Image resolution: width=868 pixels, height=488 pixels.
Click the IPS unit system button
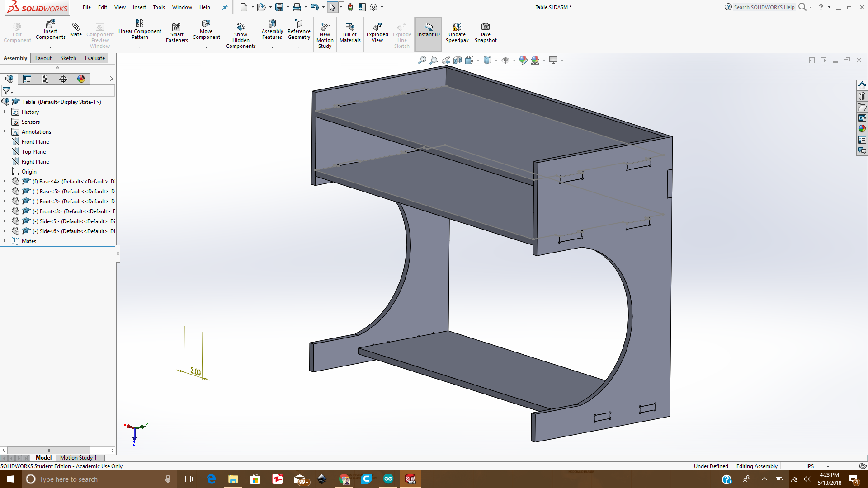[810, 466]
